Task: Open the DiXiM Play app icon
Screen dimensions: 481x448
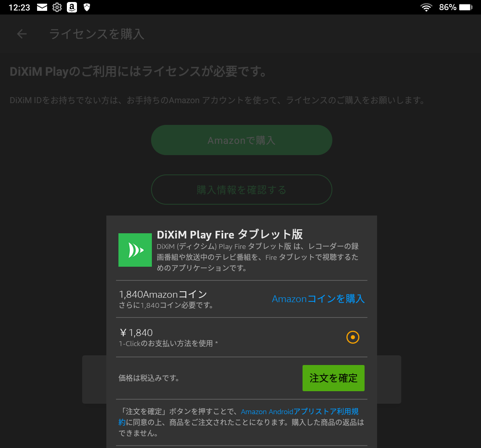Action: (135, 250)
